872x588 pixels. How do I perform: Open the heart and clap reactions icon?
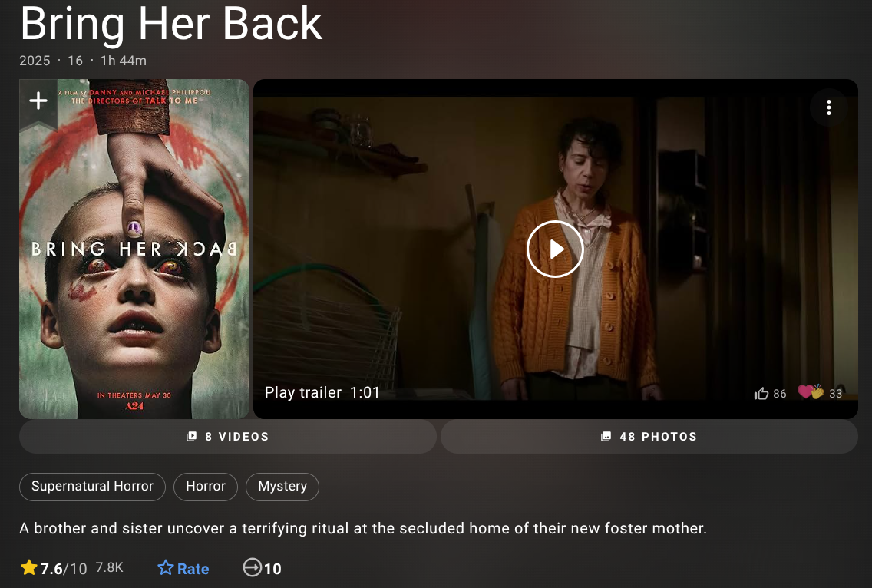(811, 392)
